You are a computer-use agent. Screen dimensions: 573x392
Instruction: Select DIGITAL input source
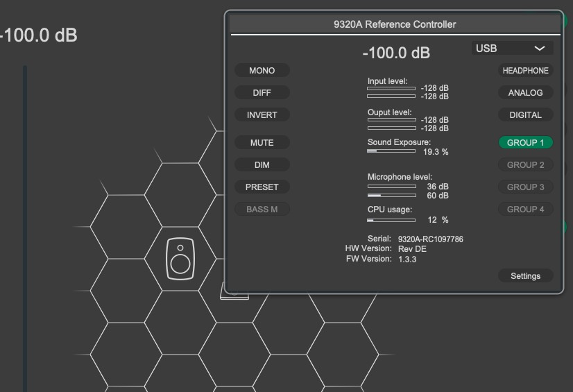pos(526,115)
